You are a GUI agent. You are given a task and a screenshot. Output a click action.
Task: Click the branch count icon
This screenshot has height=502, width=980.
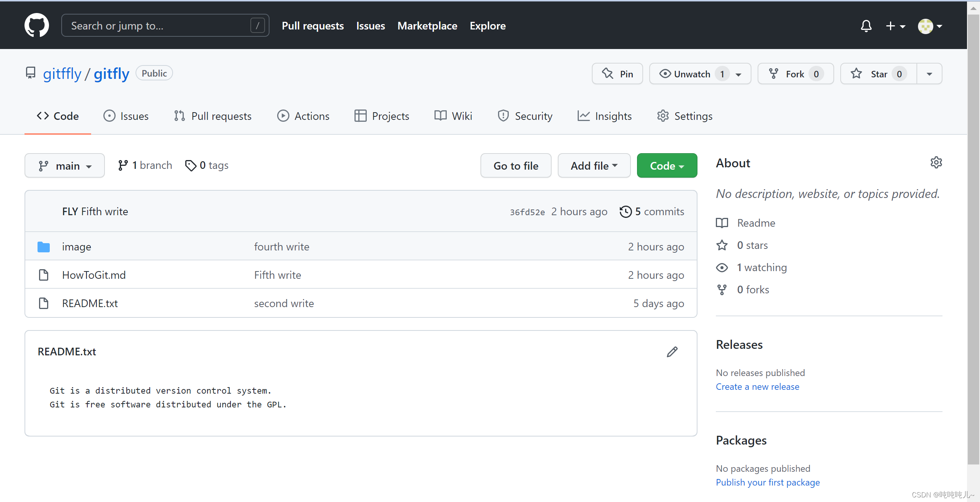(123, 165)
